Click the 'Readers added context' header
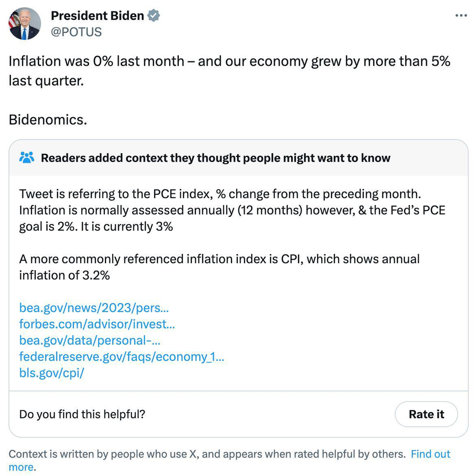474x476 pixels. [x=215, y=158]
